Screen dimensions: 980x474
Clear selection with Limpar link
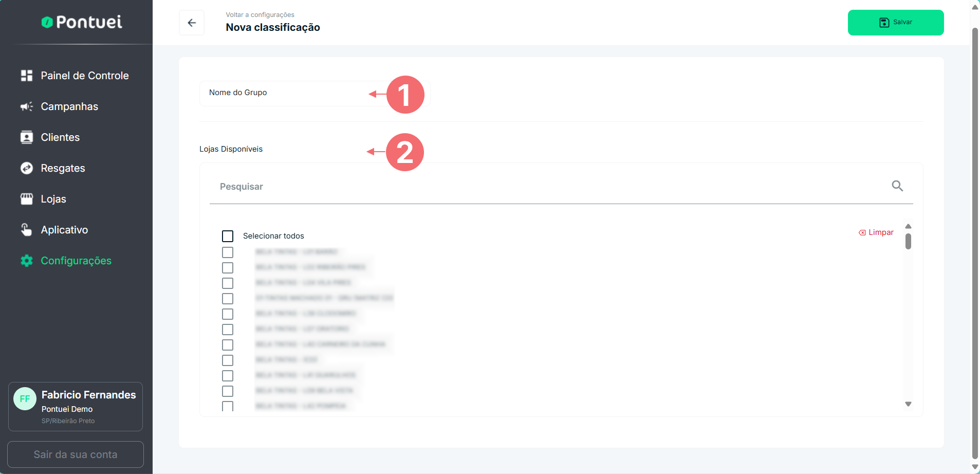coord(876,232)
